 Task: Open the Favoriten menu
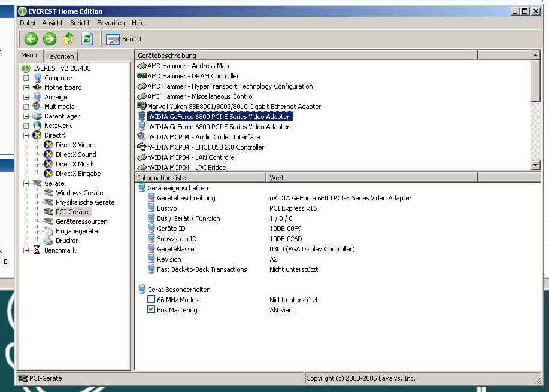111,23
